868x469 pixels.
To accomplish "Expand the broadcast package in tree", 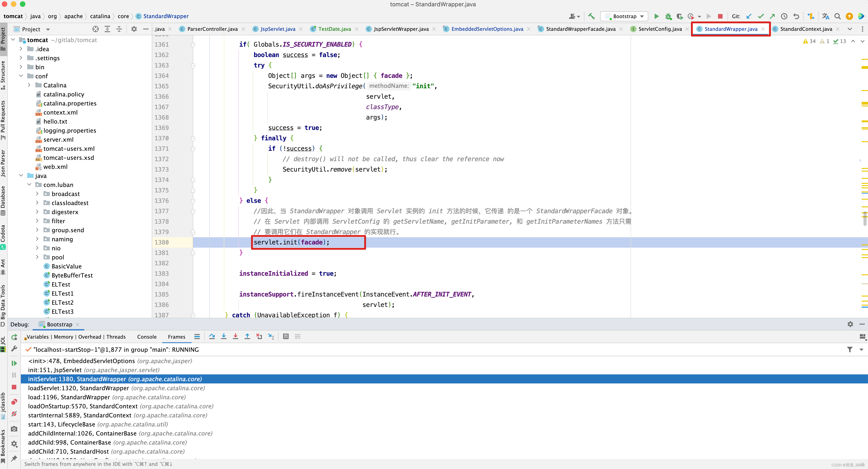I will coord(37,194).
